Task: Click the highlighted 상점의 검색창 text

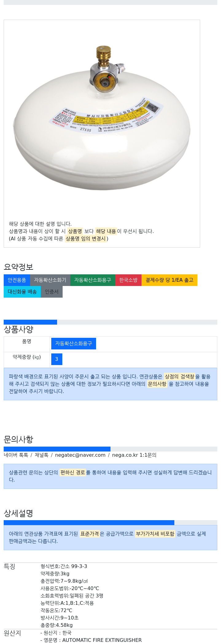Action: coord(180,376)
